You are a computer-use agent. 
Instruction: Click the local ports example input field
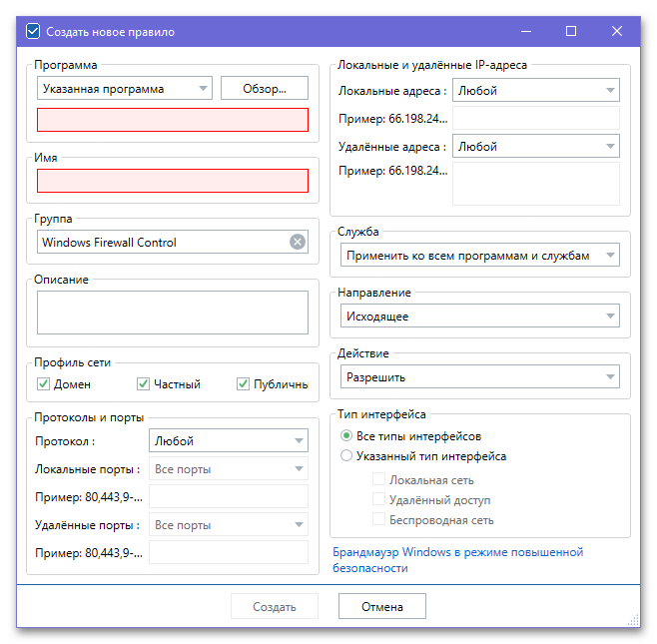229,496
